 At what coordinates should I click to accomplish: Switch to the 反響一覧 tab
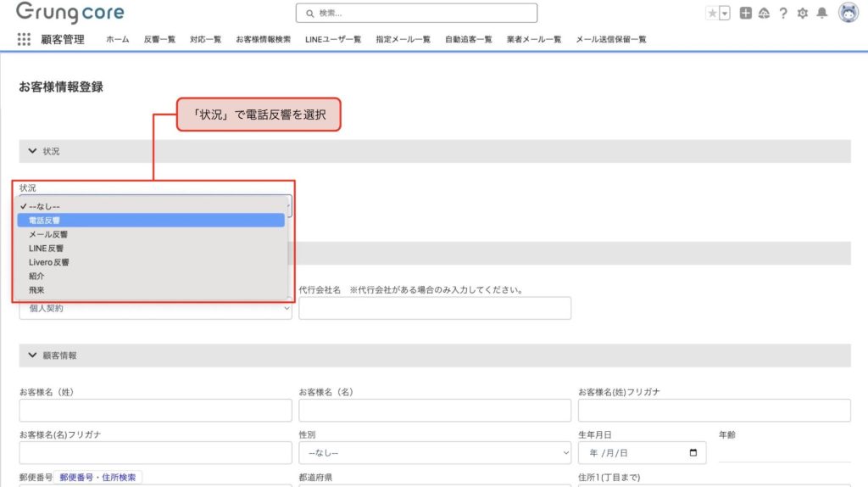click(159, 39)
